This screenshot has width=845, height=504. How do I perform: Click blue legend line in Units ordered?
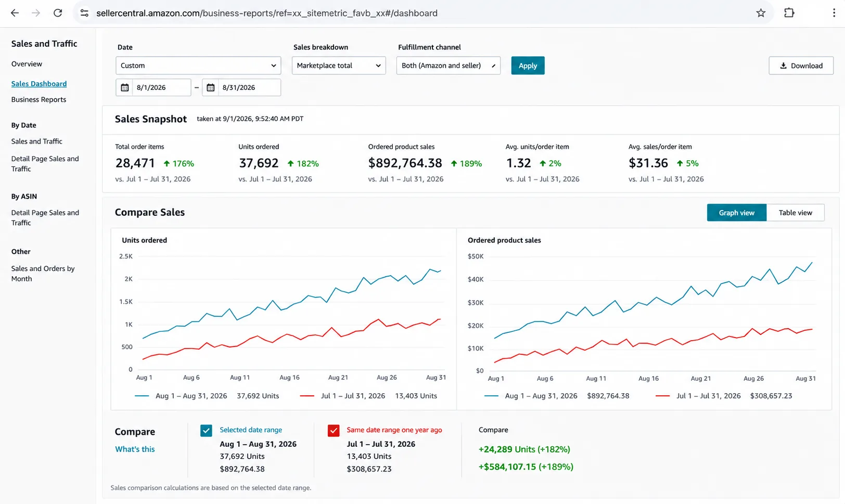click(142, 396)
